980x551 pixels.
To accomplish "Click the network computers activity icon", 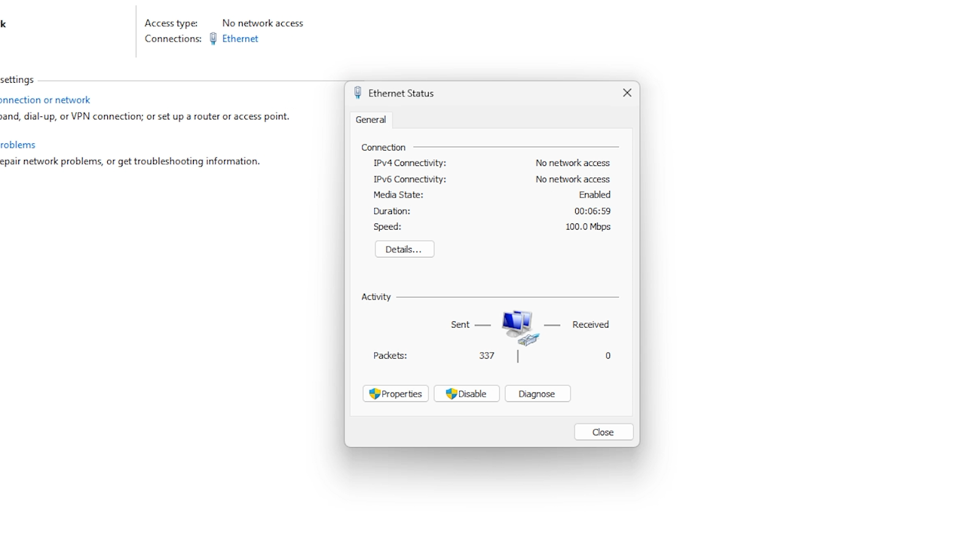I will coord(519,327).
